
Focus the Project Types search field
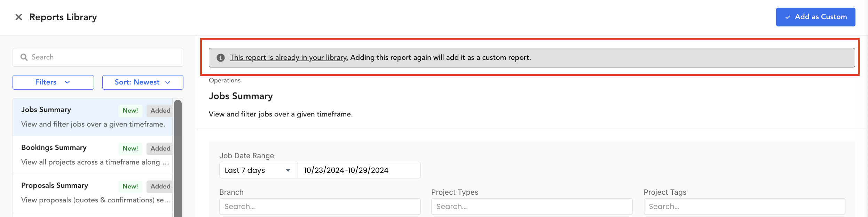(532, 207)
